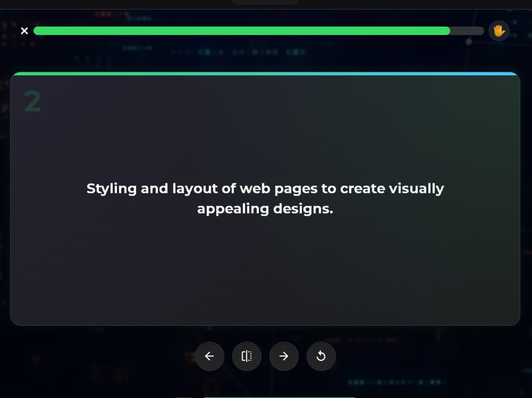This screenshot has width=532, height=398.
Task: Flip the card using the mirror icon button
Action: pos(247,356)
